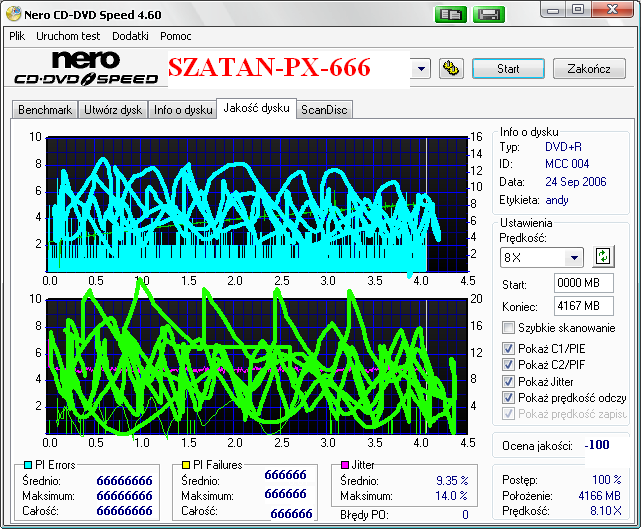
Task: Click the lower PI Failures jitter graph
Action: click(257, 366)
